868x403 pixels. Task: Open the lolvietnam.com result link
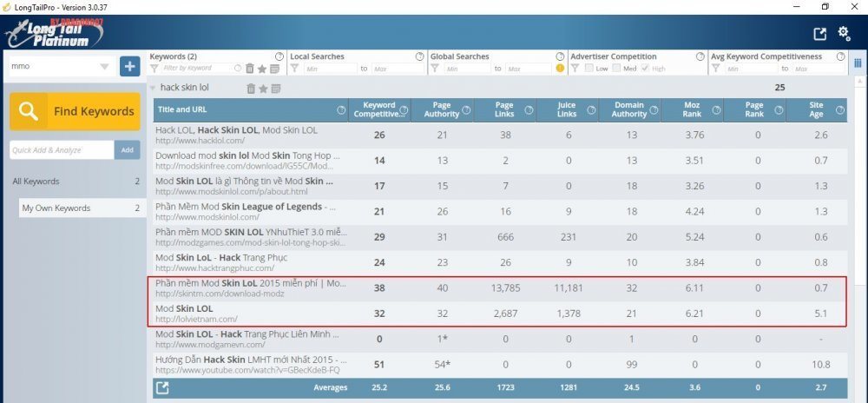pos(196,319)
